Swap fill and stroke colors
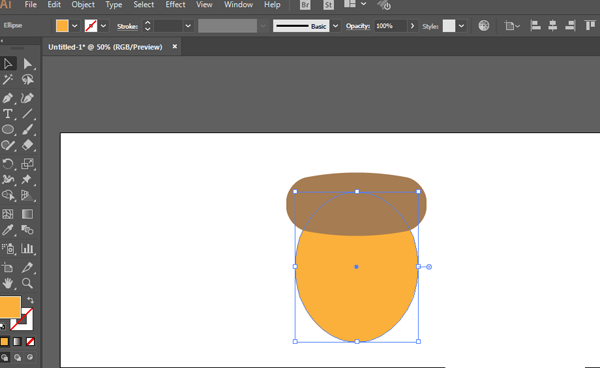Image resolution: width=600 pixels, height=368 pixels. click(x=30, y=300)
